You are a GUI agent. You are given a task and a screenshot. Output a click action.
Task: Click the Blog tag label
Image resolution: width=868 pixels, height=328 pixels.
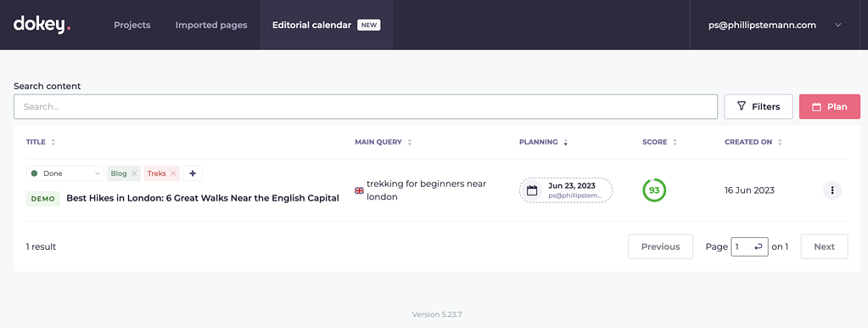[119, 173]
